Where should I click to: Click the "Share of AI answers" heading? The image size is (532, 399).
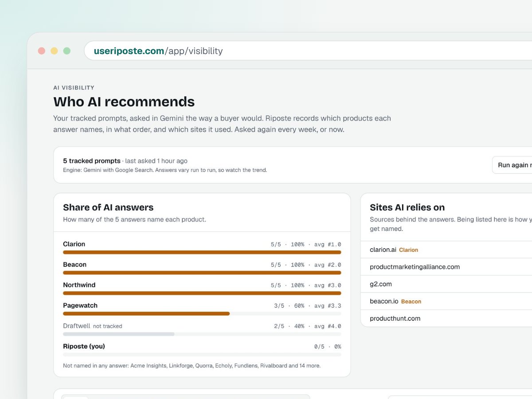tap(108, 207)
